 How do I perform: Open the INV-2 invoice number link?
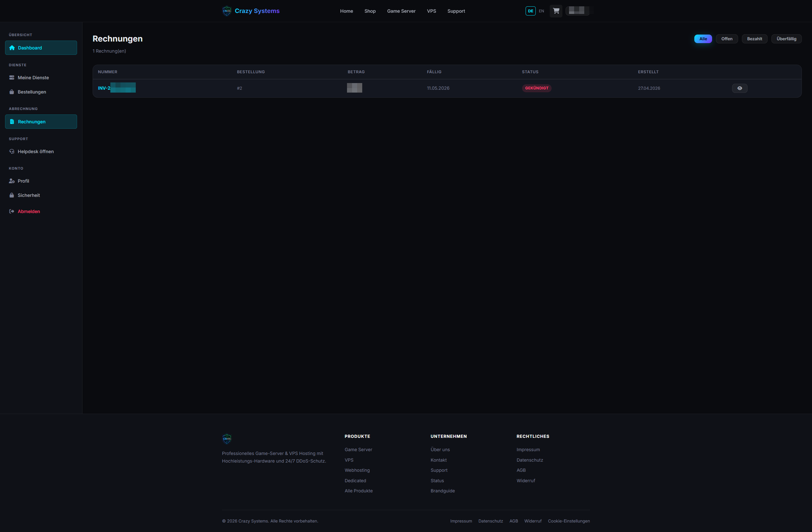(117, 88)
